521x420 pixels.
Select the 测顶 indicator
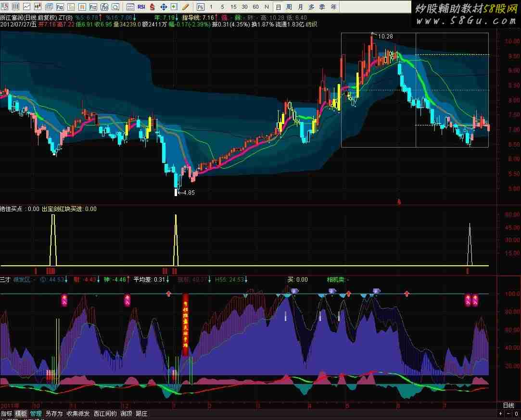point(126,413)
